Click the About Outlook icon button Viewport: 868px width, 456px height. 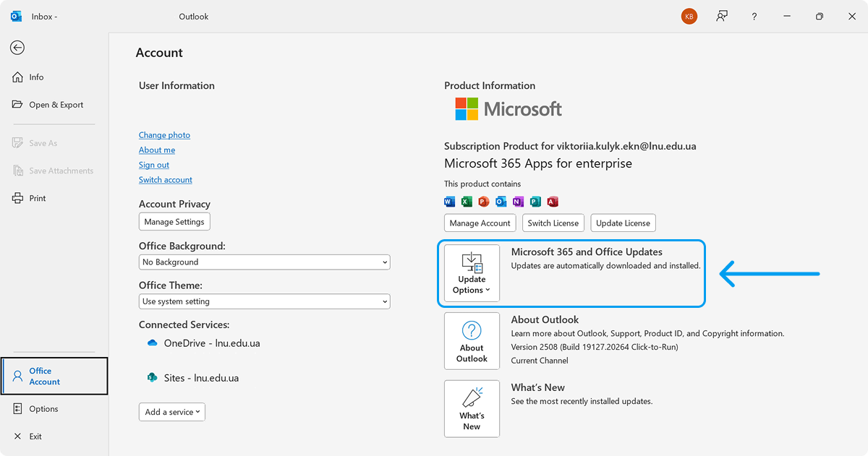472,341
